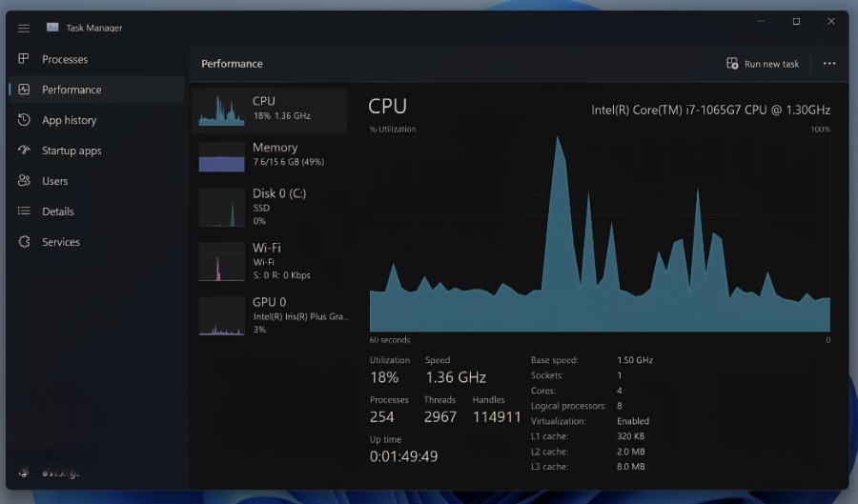Image resolution: width=858 pixels, height=504 pixels.
Task: Click the Run new task icon
Action: click(732, 64)
